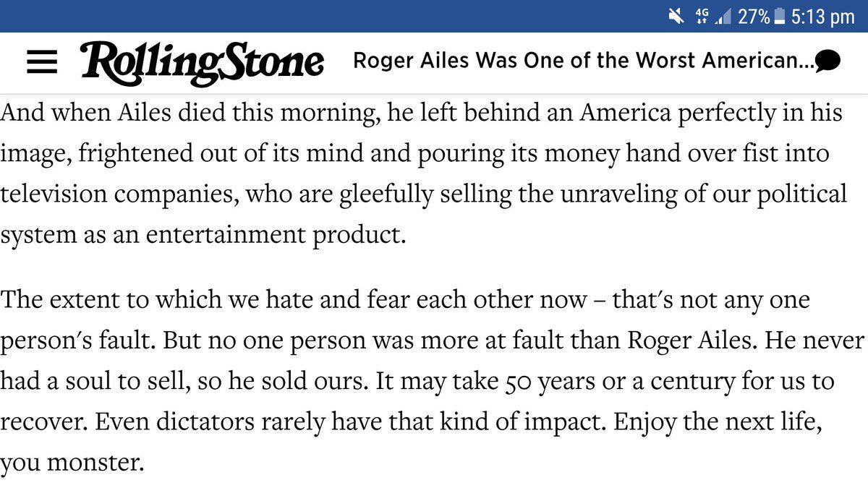Click the line beginning 'The extent to which'
The image size is (868, 488).
click(405, 299)
